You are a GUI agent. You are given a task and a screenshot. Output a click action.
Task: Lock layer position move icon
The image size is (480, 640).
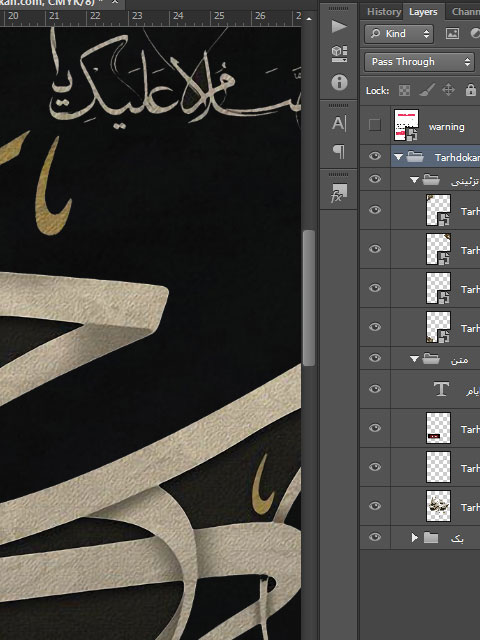449,90
